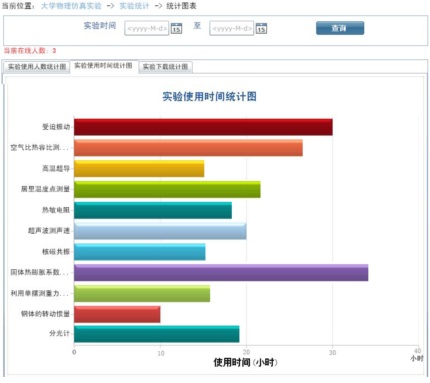Click the yellow 高温超导 bar
The width and height of the screenshot is (430, 383).
[139, 168]
